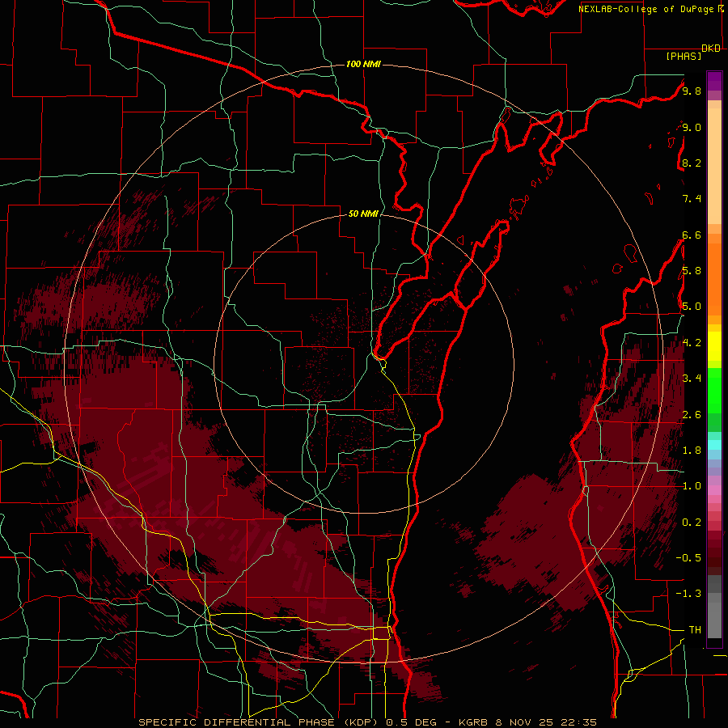
Task: Click the 3.4 scale value
Action: pyautogui.click(x=692, y=379)
